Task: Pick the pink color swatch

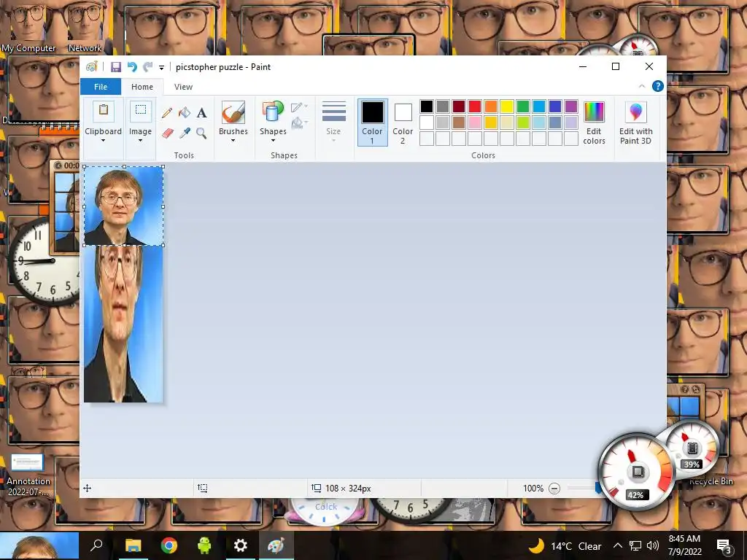Action: [474, 122]
